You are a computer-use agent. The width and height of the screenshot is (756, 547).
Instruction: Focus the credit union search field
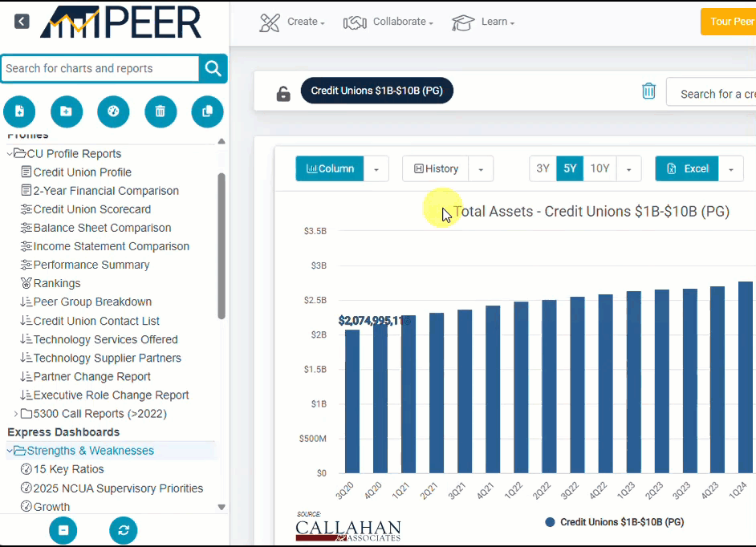coord(712,94)
